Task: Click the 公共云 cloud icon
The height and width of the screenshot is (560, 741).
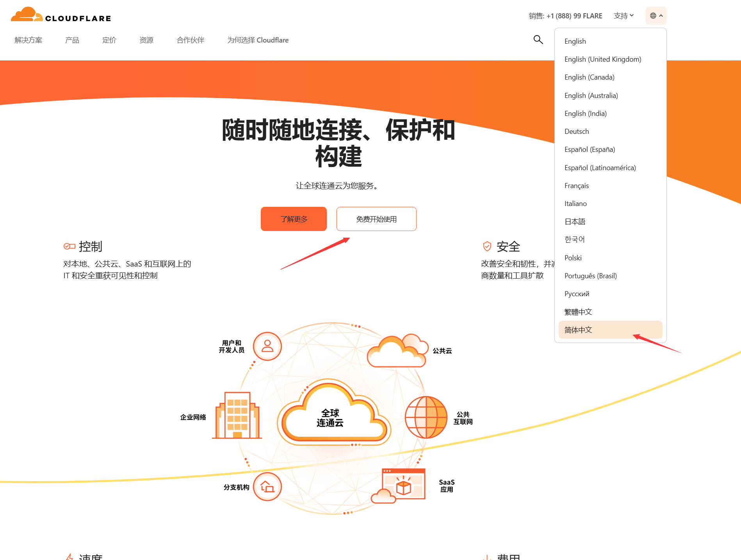Action: 397,350
